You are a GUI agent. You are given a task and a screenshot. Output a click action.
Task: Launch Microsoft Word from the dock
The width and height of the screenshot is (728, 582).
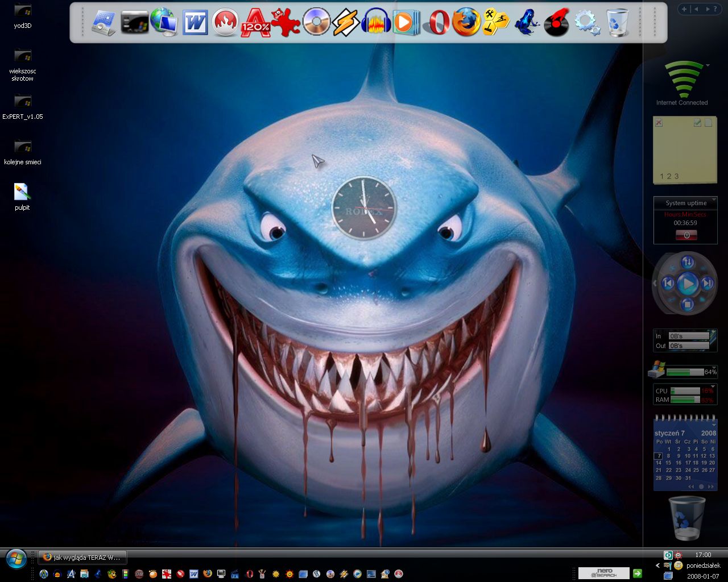[196, 23]
